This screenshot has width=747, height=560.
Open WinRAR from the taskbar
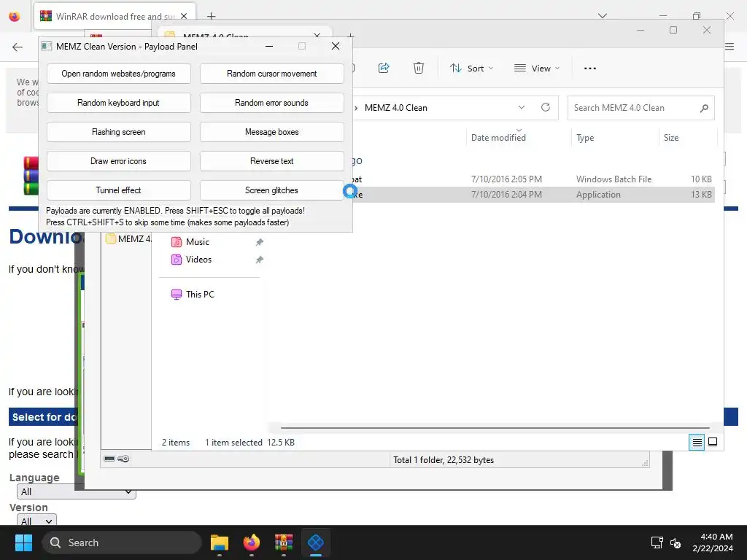coord(284,542)
